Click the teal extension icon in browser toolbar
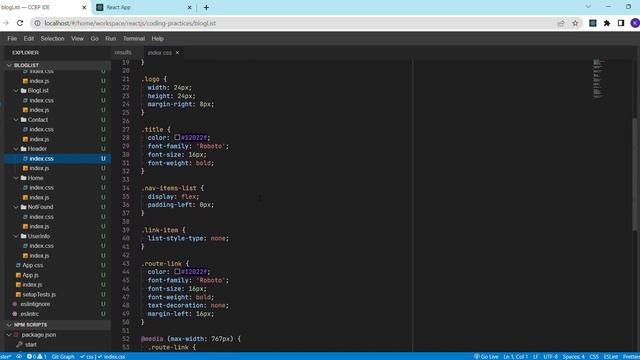Image resolution: width=640 pixels, height=360 pixels. [593, 23]
